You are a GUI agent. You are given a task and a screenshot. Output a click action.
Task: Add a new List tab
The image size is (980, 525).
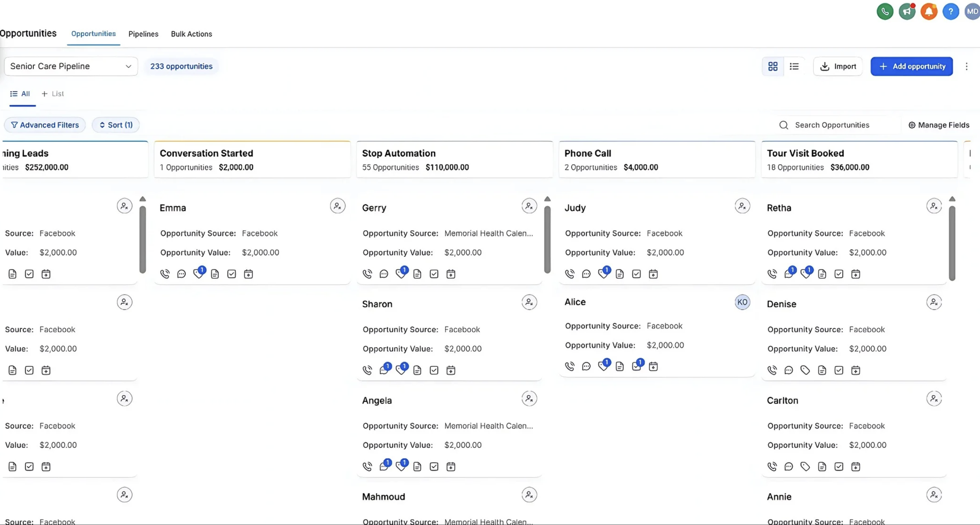click(53, 93)
